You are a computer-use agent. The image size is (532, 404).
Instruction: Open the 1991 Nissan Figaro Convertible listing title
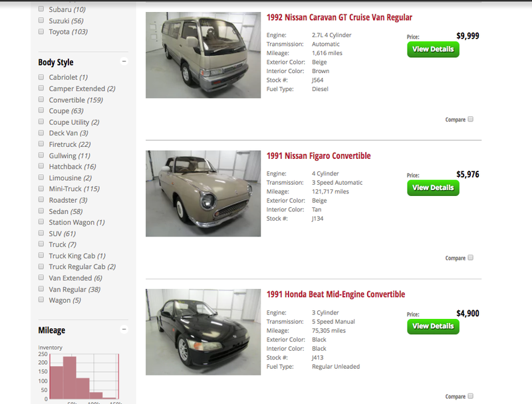point(319,156)
